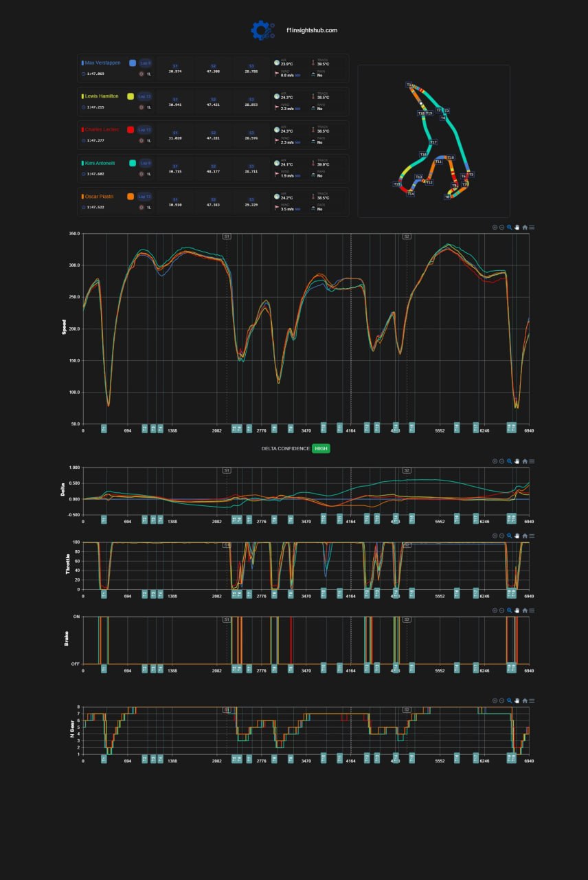Open hamburger menu on Speed chart
Viewport: 588px width, 880px height.
click(x=532, y=228)
